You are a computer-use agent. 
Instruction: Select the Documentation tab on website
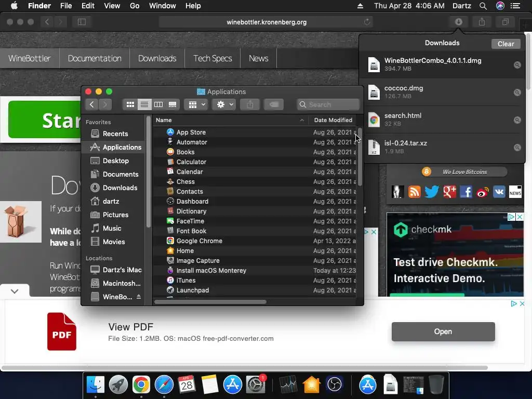pos(95,58)
